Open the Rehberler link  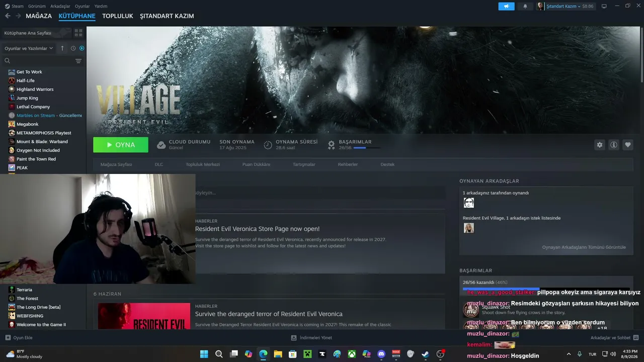[x=348, y=164]
